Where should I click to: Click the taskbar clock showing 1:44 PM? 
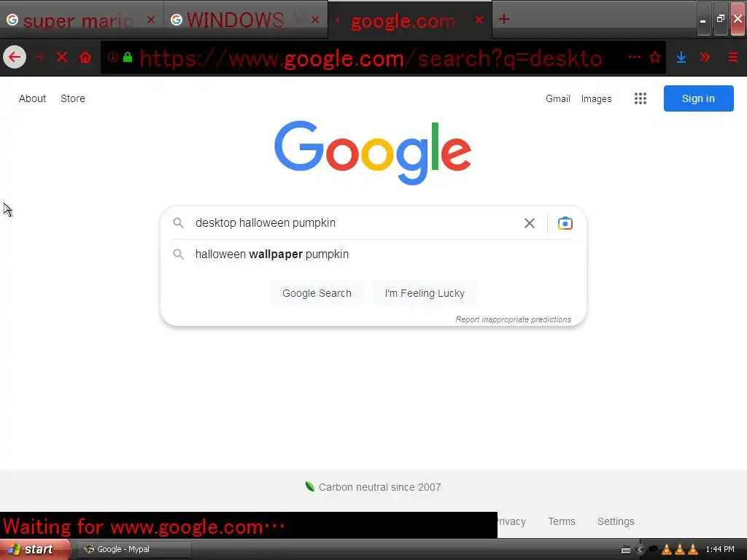(x=720, y=549)
